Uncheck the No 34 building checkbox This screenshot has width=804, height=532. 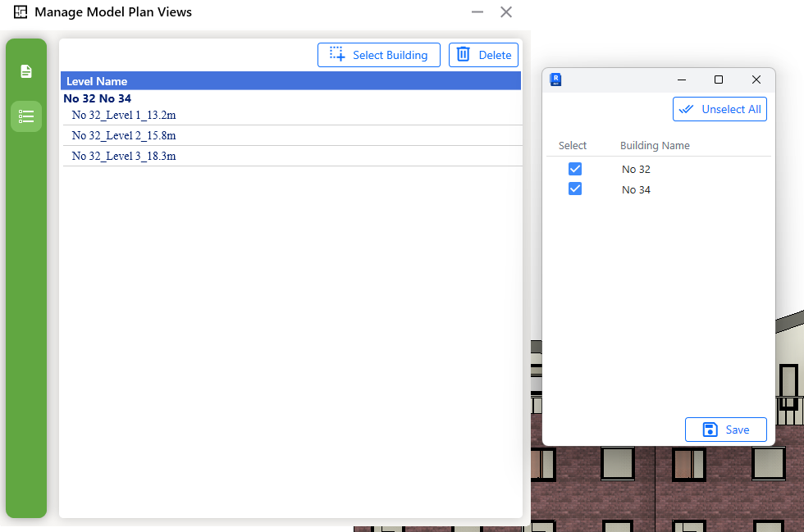575,189
